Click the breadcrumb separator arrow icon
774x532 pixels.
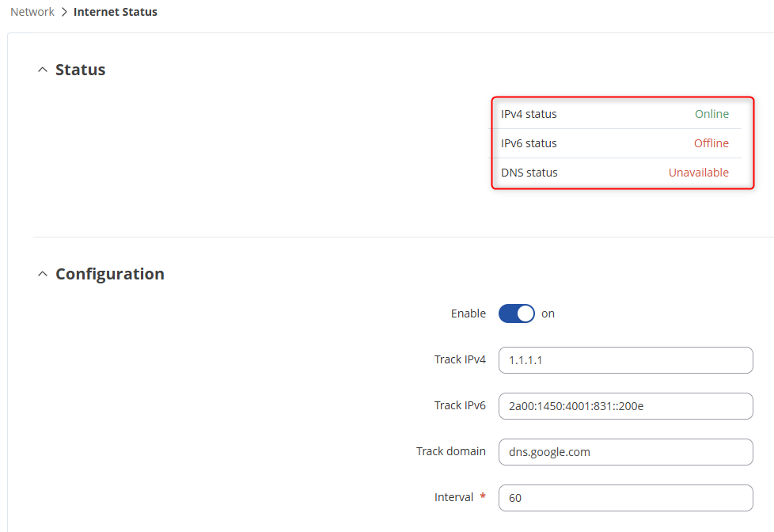click(x=64, y=12)
